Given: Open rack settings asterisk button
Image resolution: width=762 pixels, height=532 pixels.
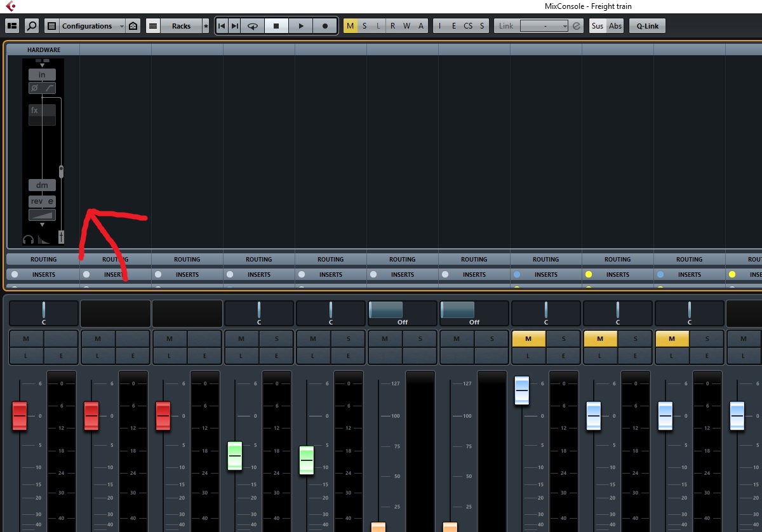Looking at the screenshot, I should pyautogui.click(x=206, y=26).
